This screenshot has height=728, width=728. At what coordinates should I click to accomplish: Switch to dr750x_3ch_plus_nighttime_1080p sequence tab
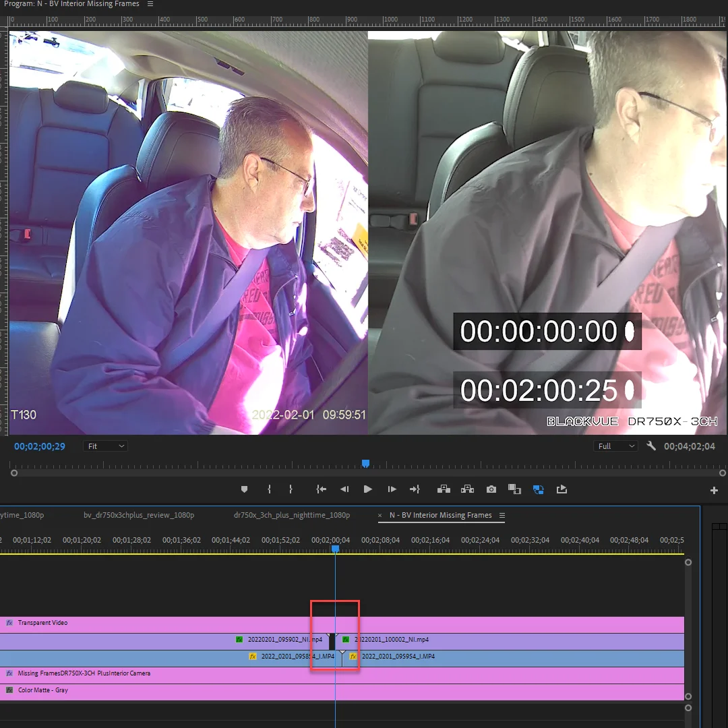coord(292,515)
